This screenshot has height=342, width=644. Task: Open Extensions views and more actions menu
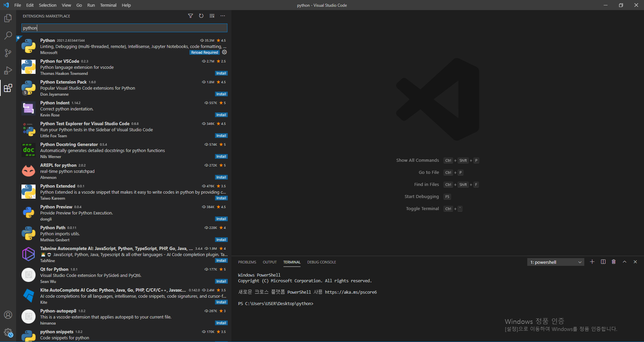coord(223,16)
